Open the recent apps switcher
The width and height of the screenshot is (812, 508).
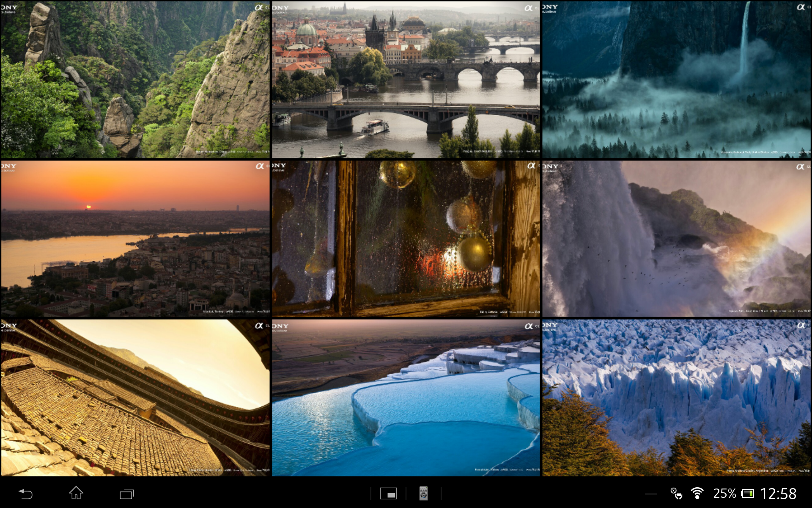(x=126, y=494)
